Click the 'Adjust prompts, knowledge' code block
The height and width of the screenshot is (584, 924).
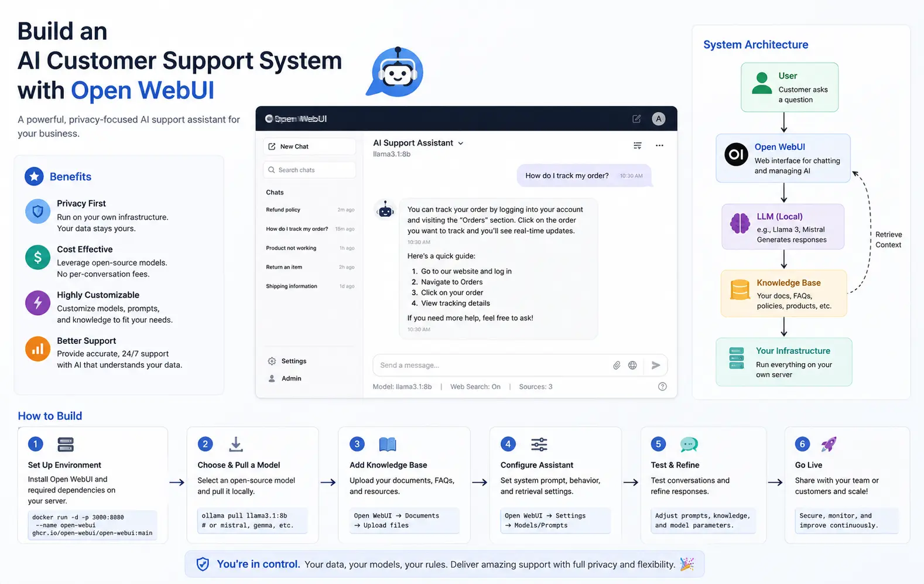703,521
